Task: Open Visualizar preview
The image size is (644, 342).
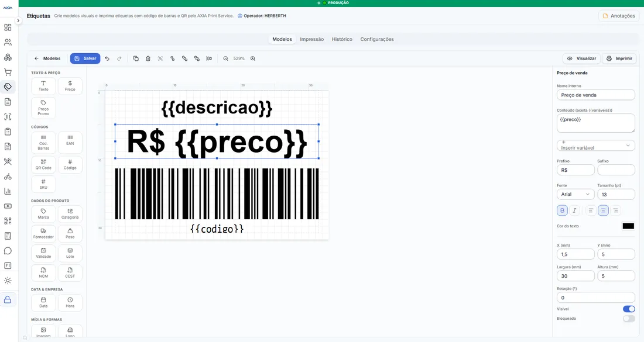Action: coord(581,58)
